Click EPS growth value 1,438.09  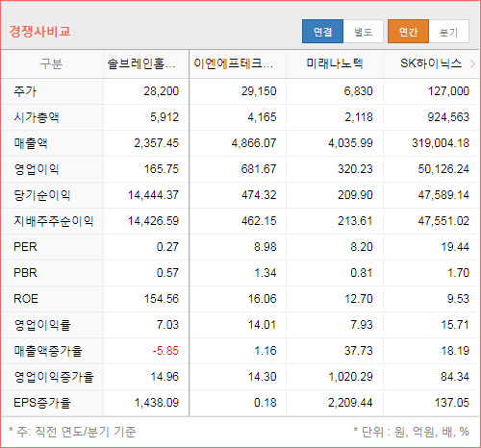[157, 403]
